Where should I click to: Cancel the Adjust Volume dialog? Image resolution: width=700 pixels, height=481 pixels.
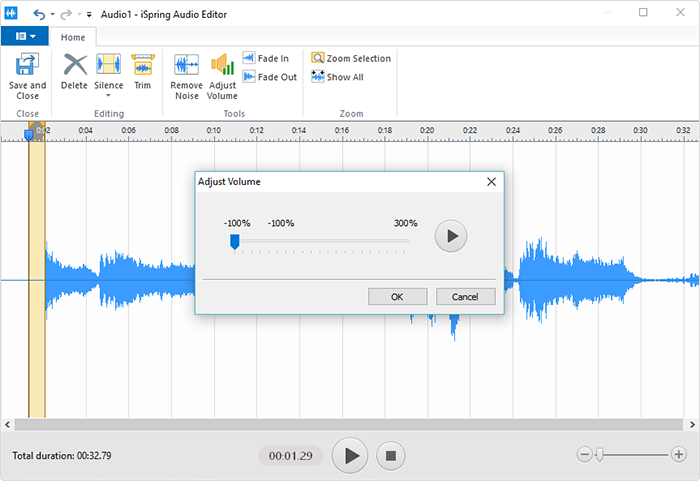[465, 297]
